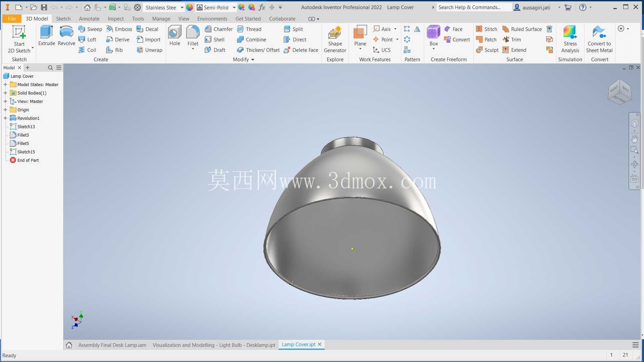Screen dimensions: 644x362
Task: Switch to the Annotate ribbon tab
Action: (89, 19)
